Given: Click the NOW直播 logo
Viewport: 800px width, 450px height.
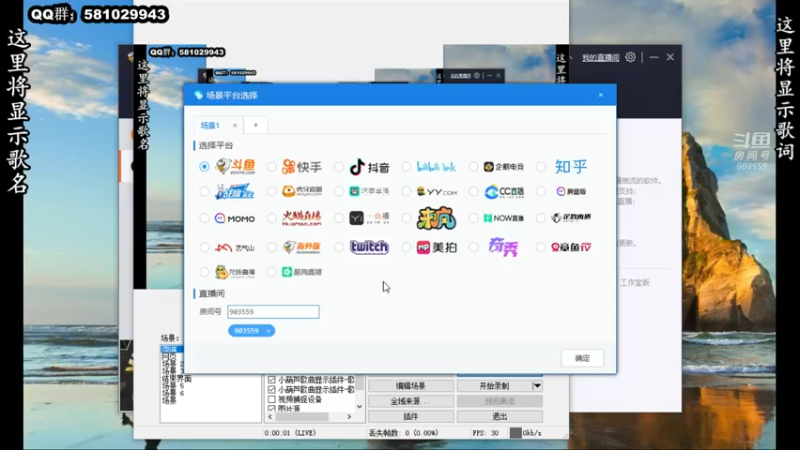Looking at the screenshot, I should coord(504,218).
